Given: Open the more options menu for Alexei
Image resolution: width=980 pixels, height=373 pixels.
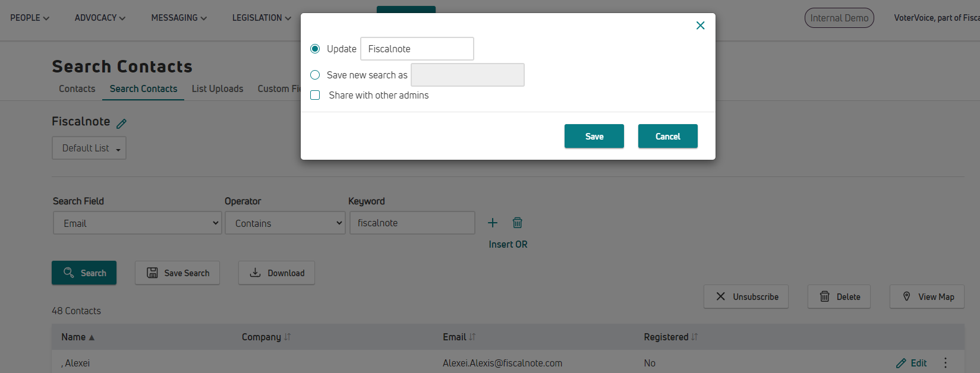Looking at the screenshot, I should tap(946, 363).
